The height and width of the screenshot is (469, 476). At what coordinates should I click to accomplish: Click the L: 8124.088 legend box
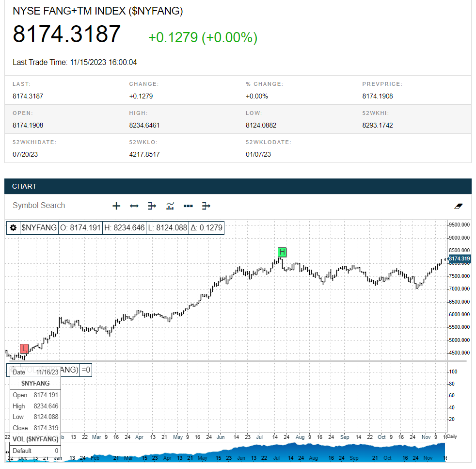tap(167, 227)
